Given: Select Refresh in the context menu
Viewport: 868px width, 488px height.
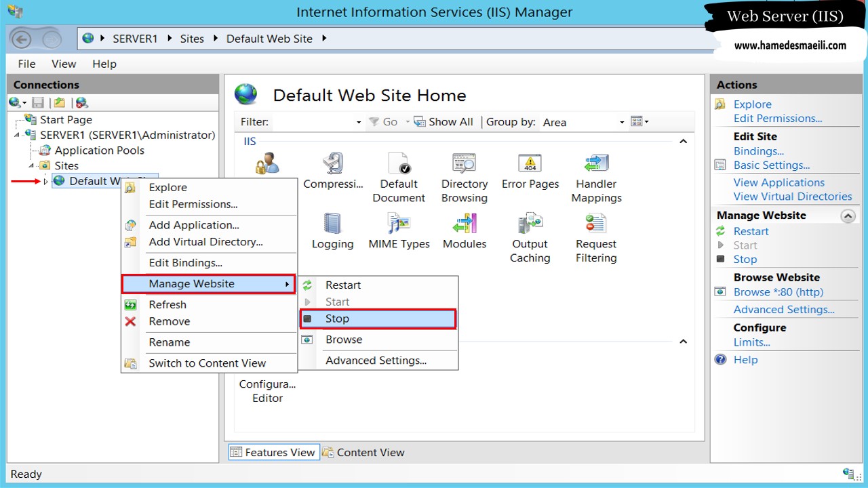Looking at the screenshot, I should click(209, 305).
